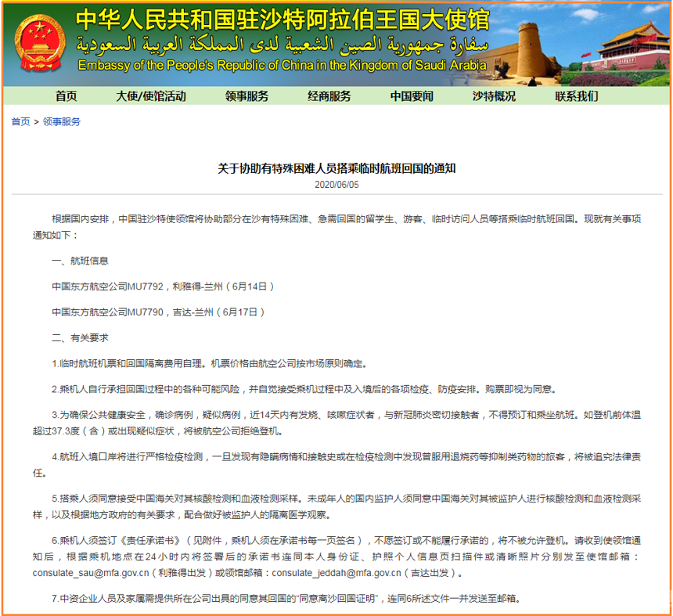This screenshot has height=616, width=673.
Task: Click the email consulate_jeddah@mfa.gov.cn
Action: (336, 573)
